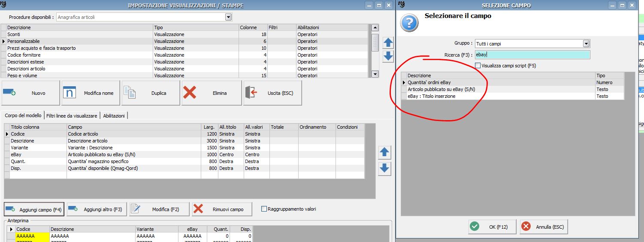The image size is (644, 242).
Task: Select Quantita' magazzino specifico row
Action: 184,161
